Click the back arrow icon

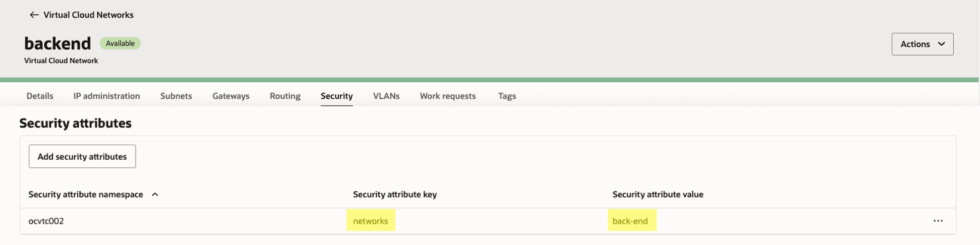[34, 15]
